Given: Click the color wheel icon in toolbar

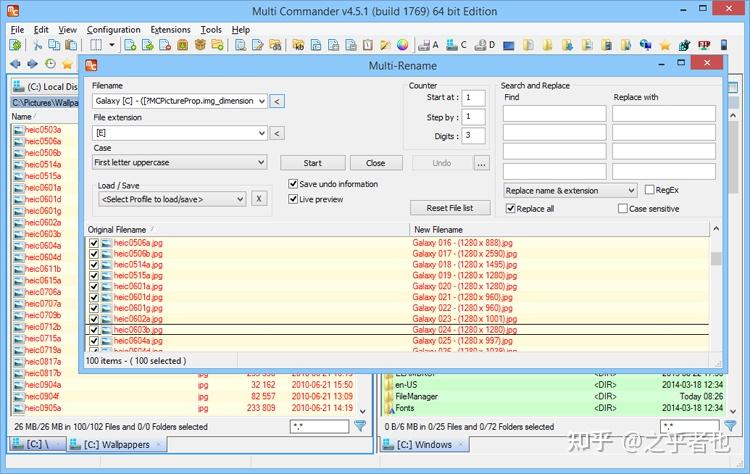Looking at the screenshot, I should 403,45.
